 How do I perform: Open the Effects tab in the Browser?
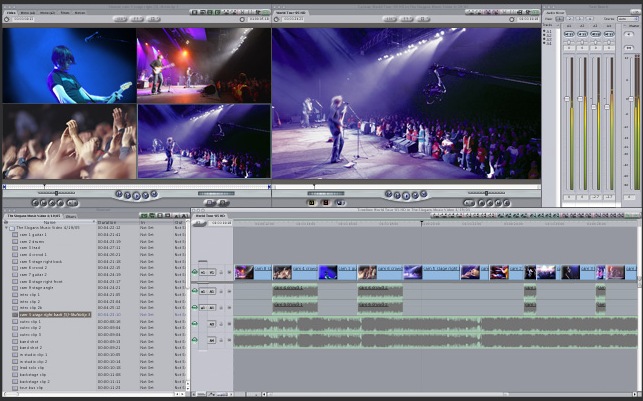[72, 215]
